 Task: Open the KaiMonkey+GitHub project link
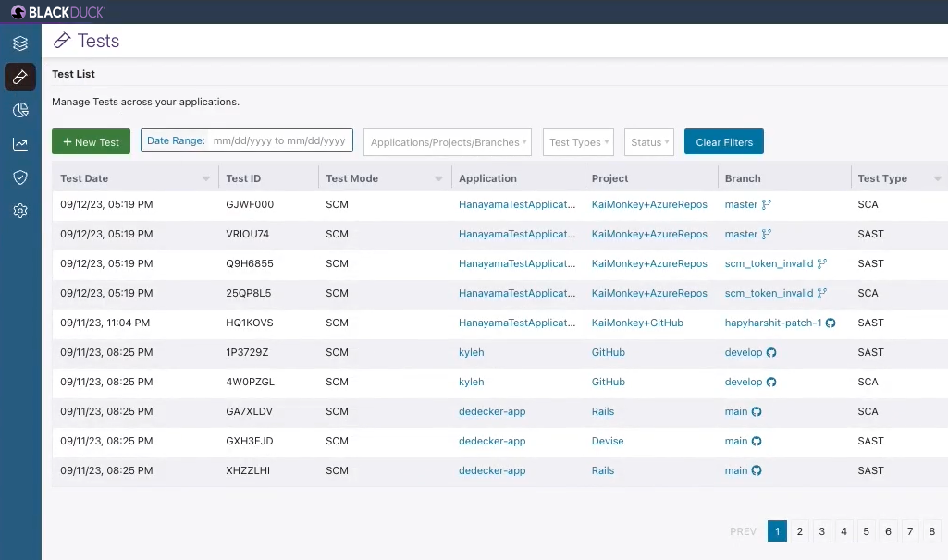point(637,323)
